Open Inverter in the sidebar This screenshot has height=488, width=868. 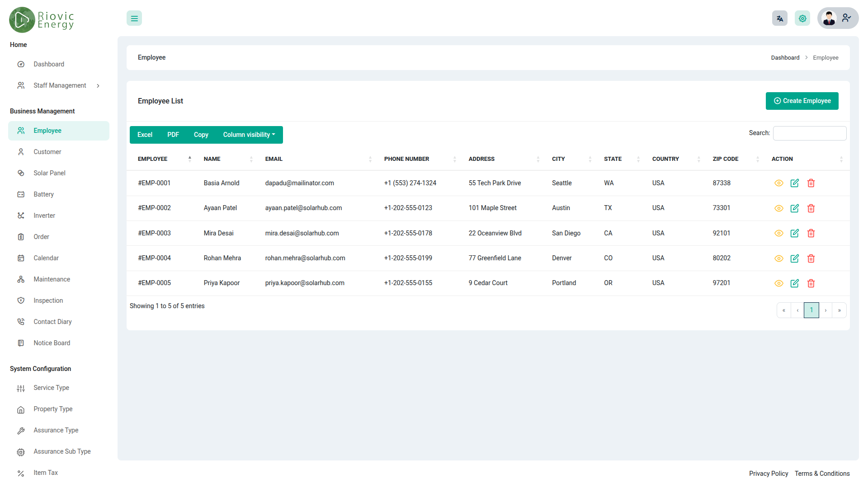59,216
